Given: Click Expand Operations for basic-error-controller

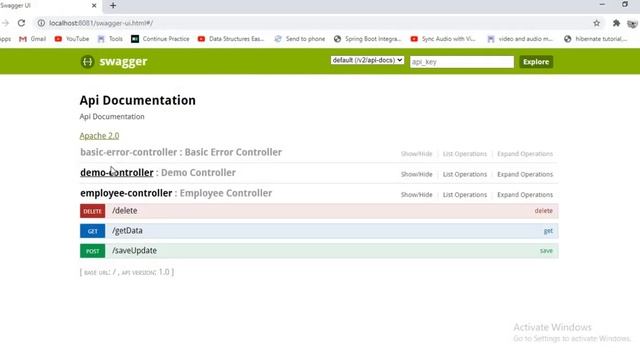Looking at the screenshot, I should 525,154.
